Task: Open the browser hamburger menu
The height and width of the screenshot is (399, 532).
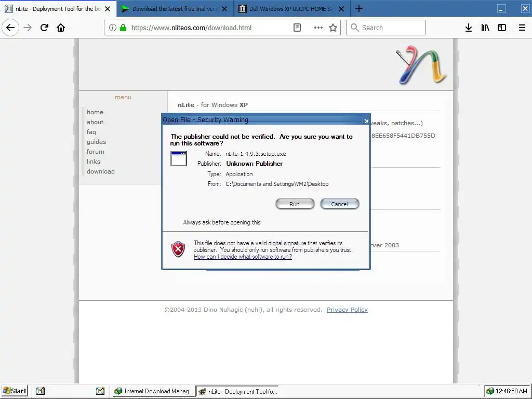Action: point(522,28)
